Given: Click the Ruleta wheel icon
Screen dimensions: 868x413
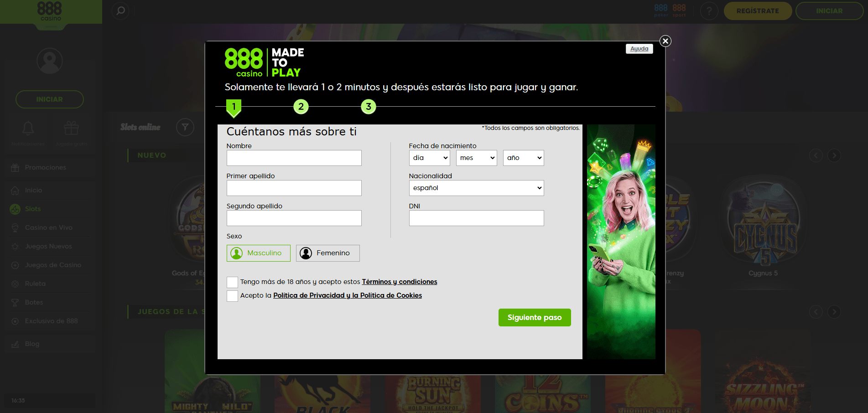Looking at the screenshot, I should click(15, 284).
